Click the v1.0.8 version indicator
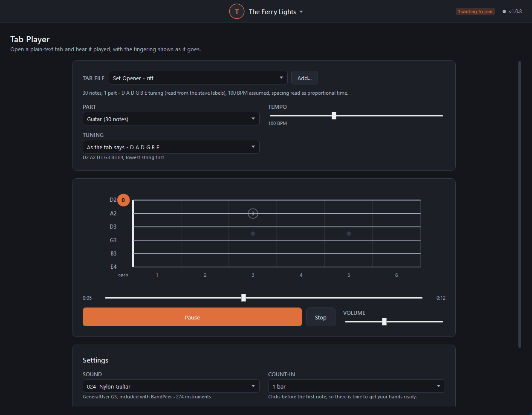 tap(512, 12)
